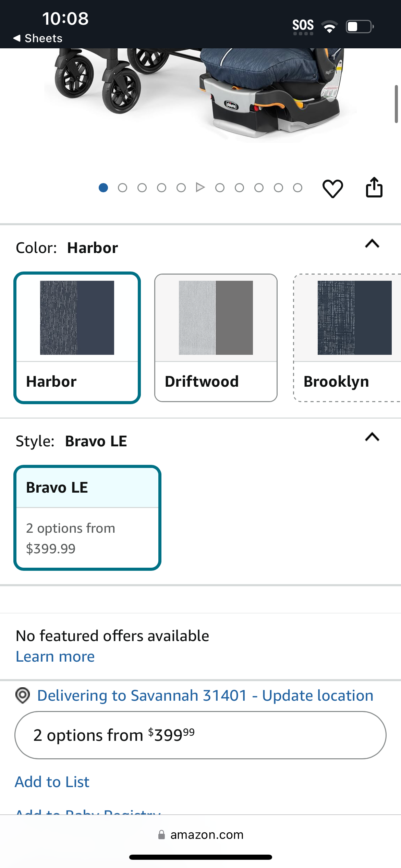Screen dimensions: 401x868
Task: Tap the Add to List link
Action: click(52, 782)
